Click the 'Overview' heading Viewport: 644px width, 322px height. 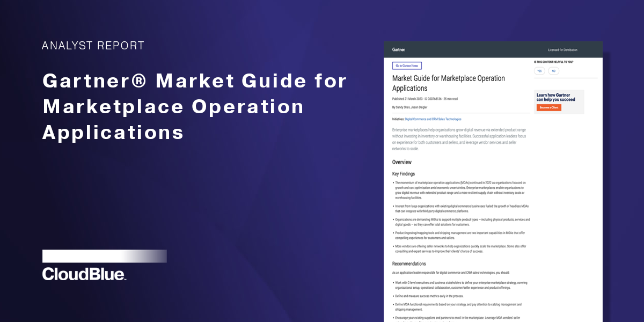(x=402, y=162)
